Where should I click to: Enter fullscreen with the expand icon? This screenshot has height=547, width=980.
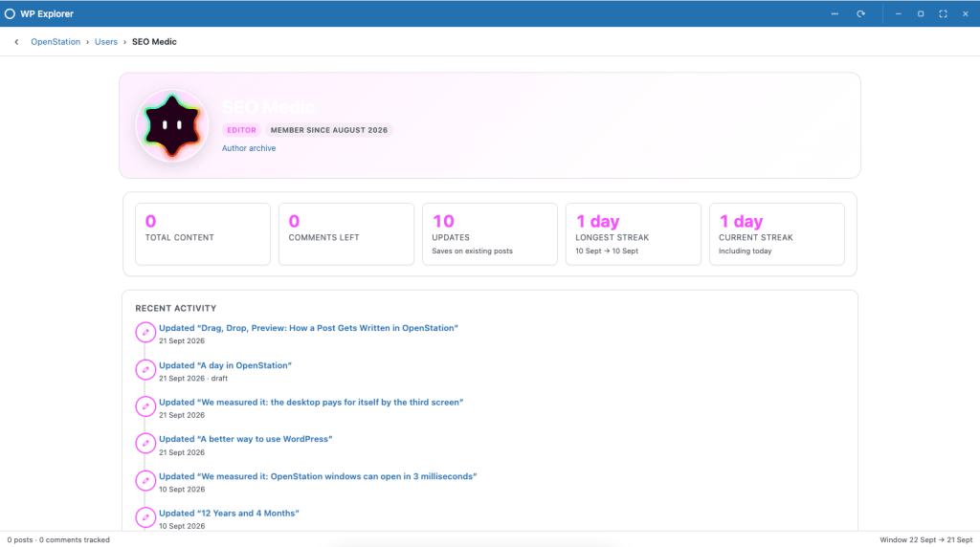coord(943,13)
